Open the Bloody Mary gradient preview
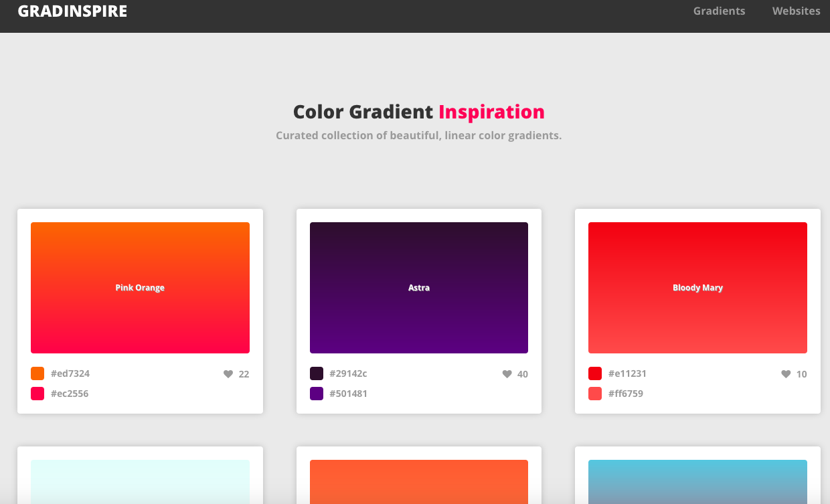 (697, 287)
